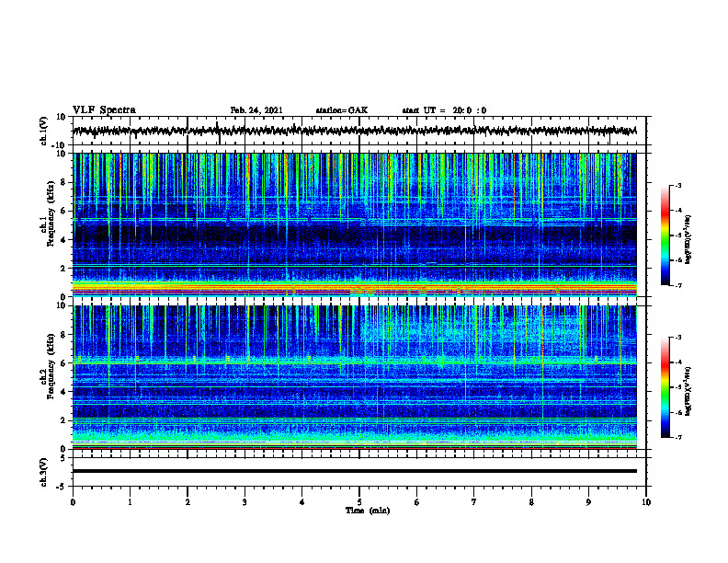
Task: Click the "2" kHz tick on ch.1 spectrogram
Action: click(x=63, y=269)
